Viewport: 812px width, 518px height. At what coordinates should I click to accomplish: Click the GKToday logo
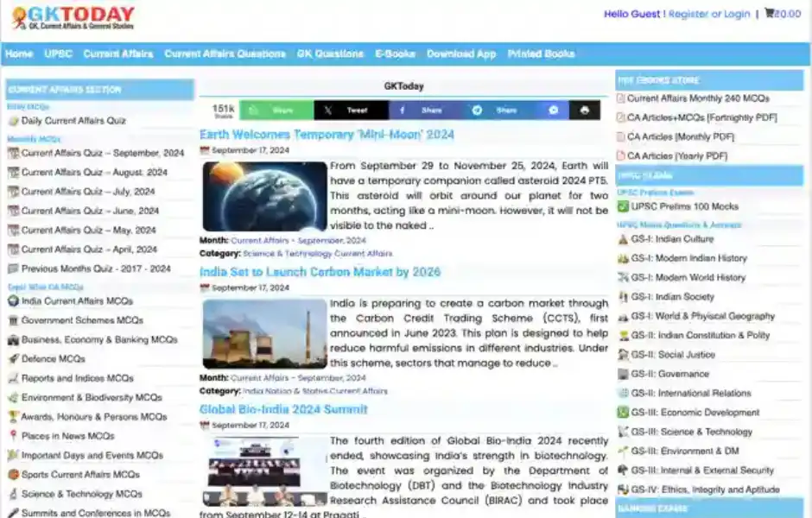point(73,17)
